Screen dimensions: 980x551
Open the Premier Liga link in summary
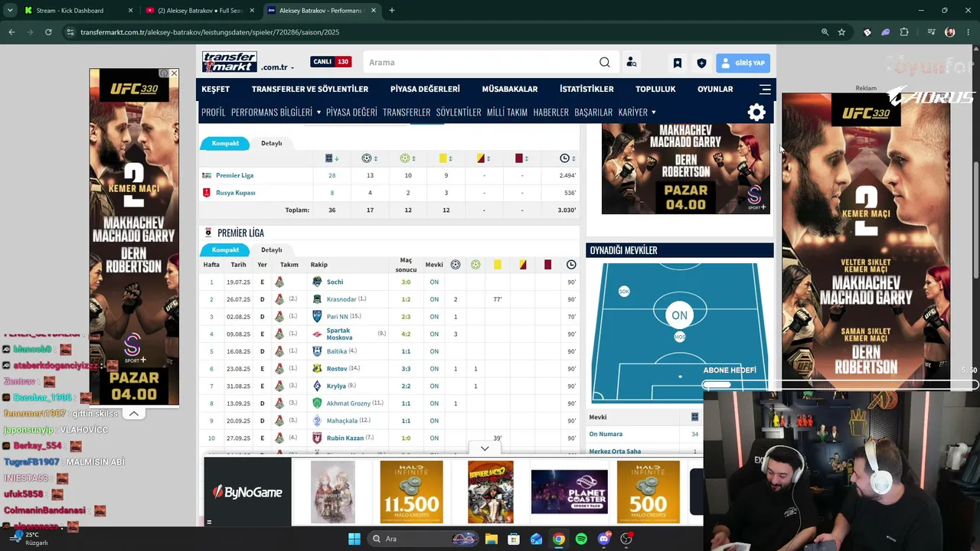click(234, 176)
